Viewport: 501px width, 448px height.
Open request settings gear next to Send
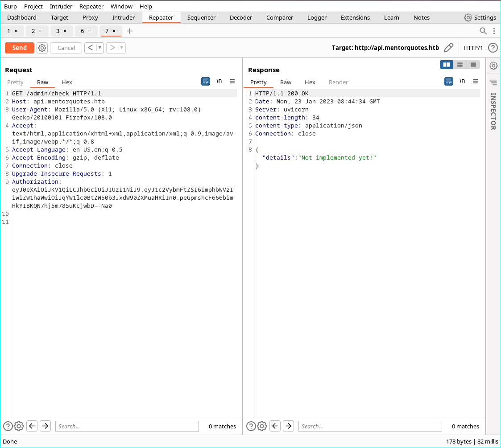(x=42, y=48)
